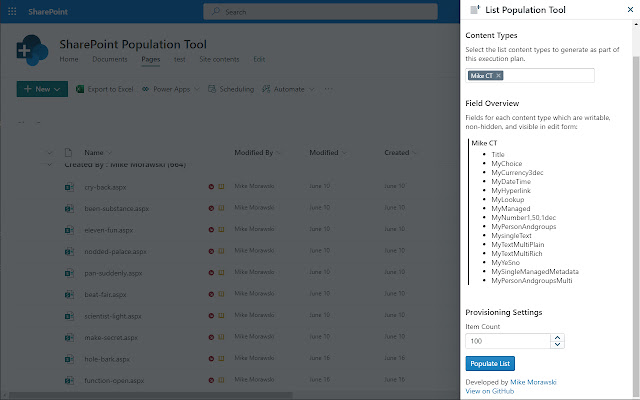Open the Created column dropdown
Screen dimensions: 640x400
414,153
